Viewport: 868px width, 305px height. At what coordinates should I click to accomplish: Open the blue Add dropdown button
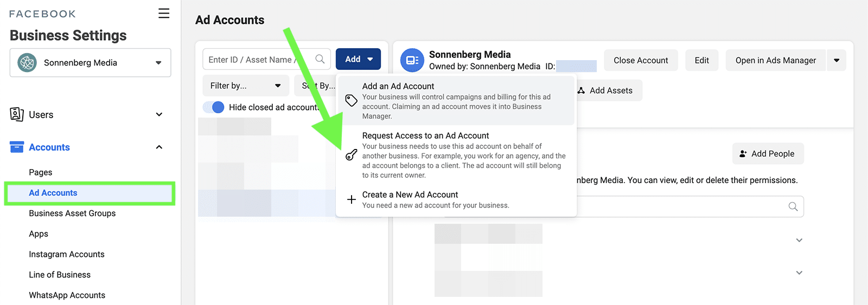(x=358, y=59)
